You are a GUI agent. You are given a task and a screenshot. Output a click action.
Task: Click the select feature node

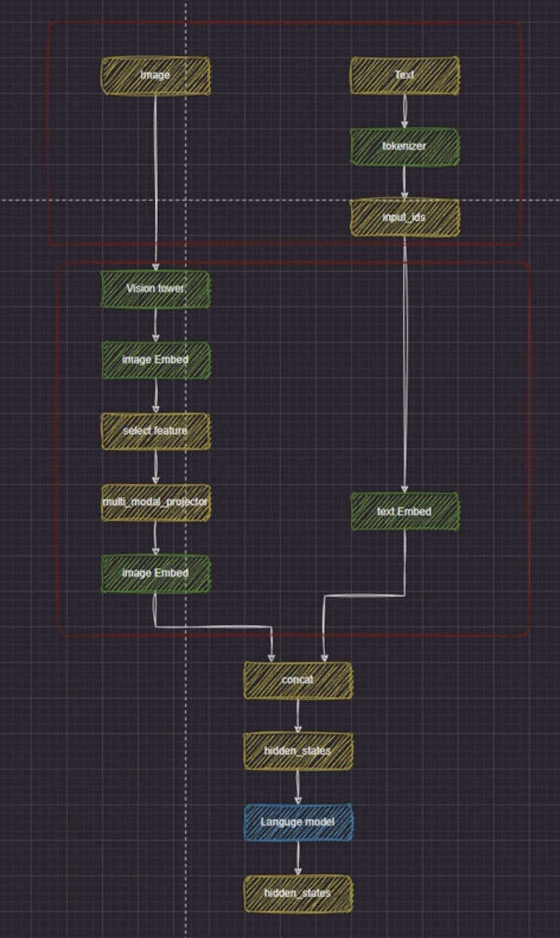[x=156, y=431]
